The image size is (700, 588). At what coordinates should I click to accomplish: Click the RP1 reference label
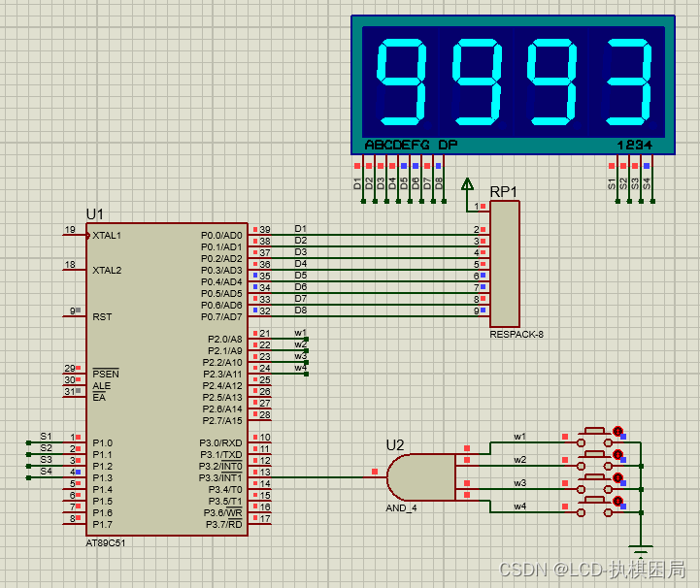503,192
